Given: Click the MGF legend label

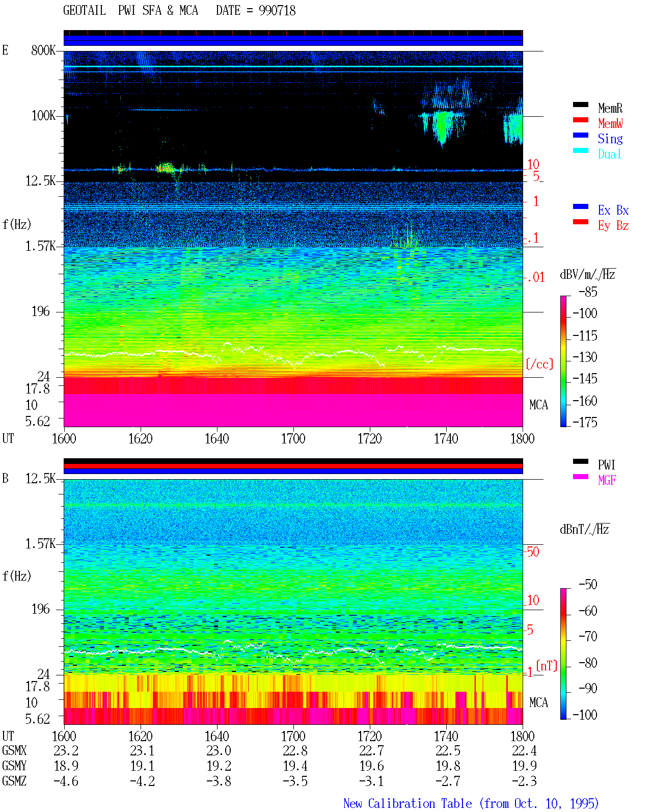Looking at the screenshot, I should (x=607, y=480).
